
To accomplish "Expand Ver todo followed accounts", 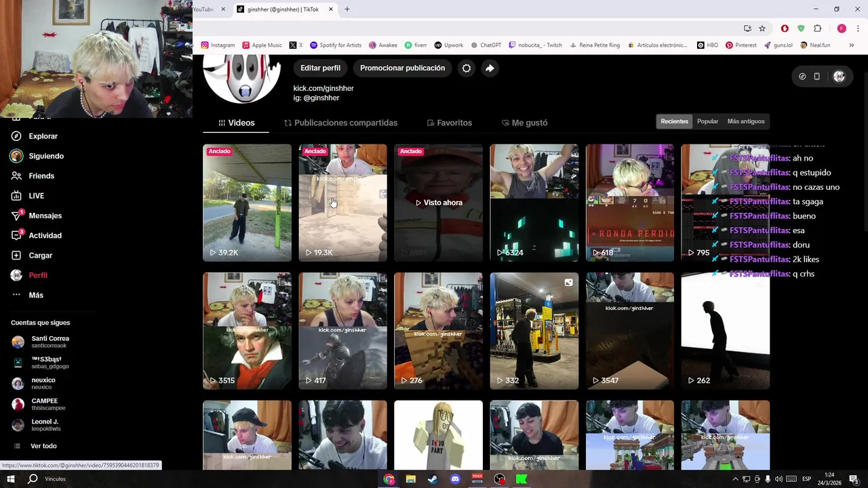I will pyautogui.click(x=43, y=446).
